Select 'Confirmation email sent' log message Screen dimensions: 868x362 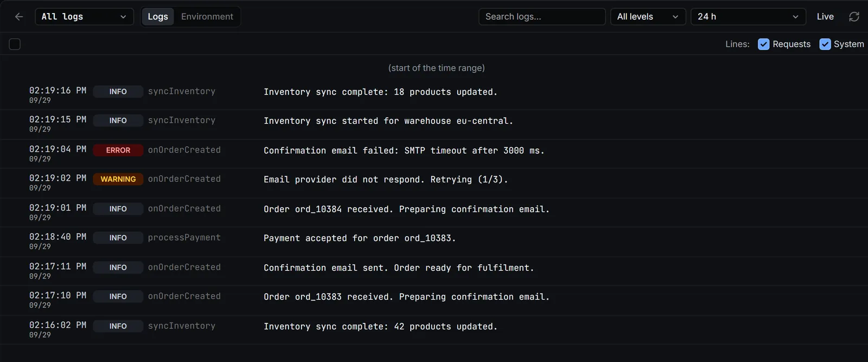[x=399, y=268]
